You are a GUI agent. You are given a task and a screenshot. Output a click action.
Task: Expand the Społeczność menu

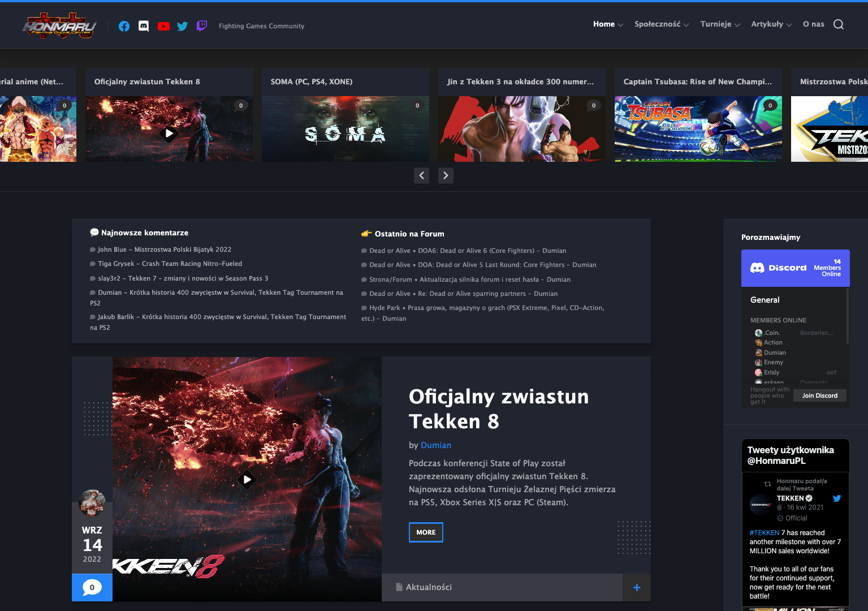pos(662,24)
